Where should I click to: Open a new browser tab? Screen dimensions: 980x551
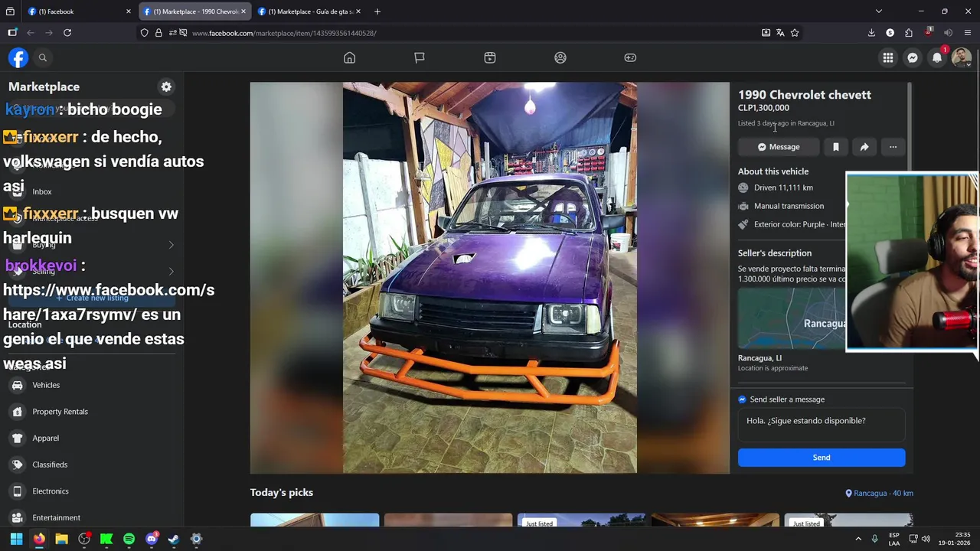pyautogui.click(x=377, y=11)
